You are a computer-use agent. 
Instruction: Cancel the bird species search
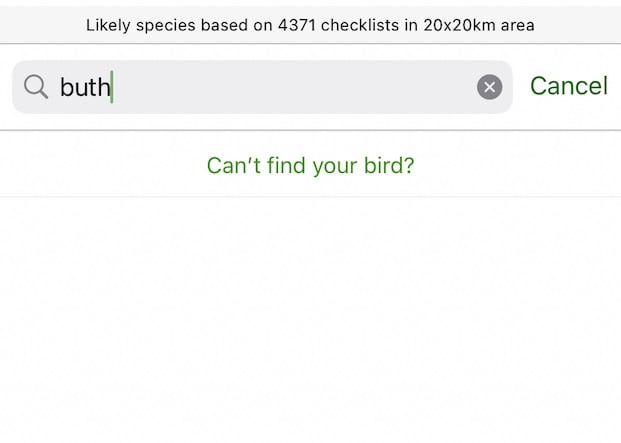coord(568,86)
